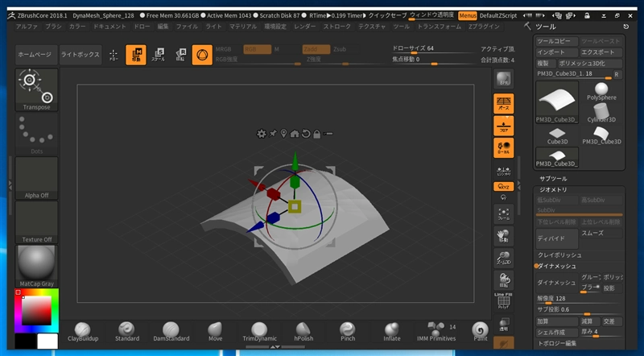Activate the Rotate (回転) mode icon in top shelf
The height and width of the screenshot is (356, 644).
tap(180, 55)
